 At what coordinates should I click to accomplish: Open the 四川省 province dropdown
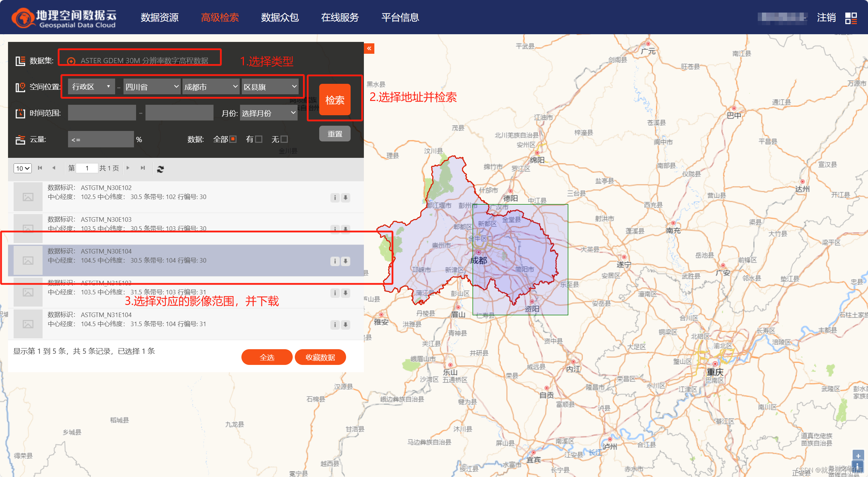(152, 87)
